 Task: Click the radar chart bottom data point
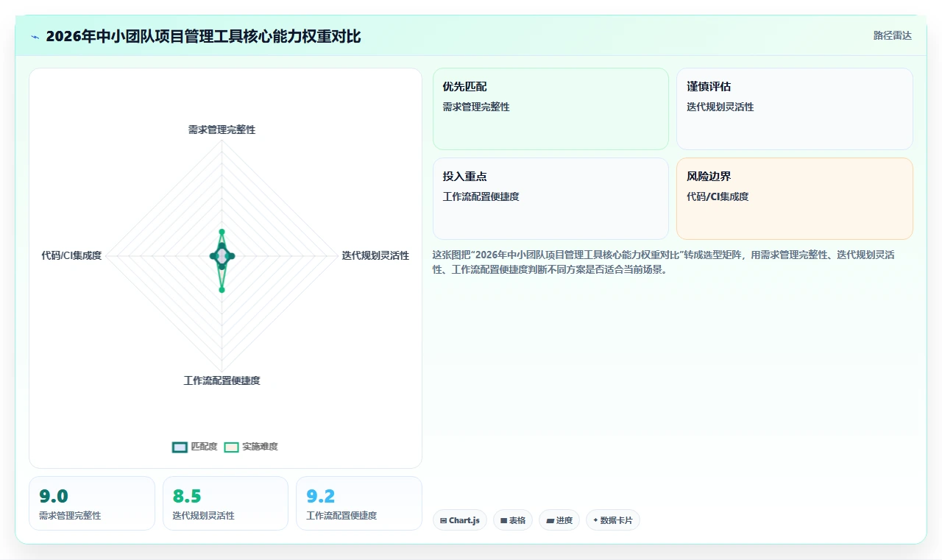tap(222, 290)
